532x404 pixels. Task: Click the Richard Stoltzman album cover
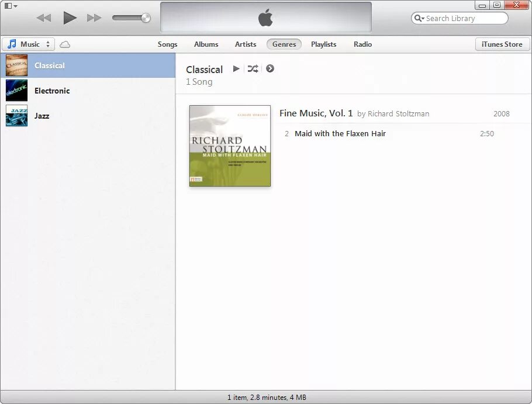[230, 146]
